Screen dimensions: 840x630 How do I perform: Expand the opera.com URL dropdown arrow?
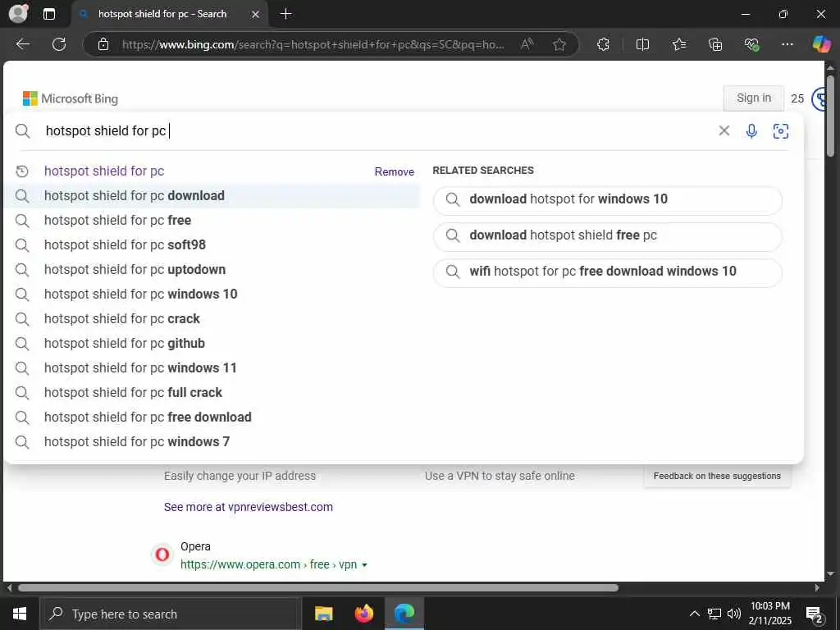click(365, 565)
